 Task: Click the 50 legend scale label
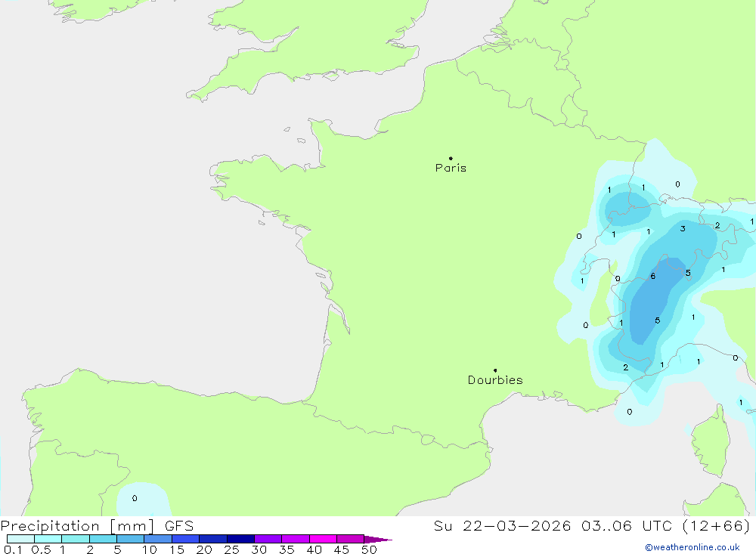click(x=369, y=549)
